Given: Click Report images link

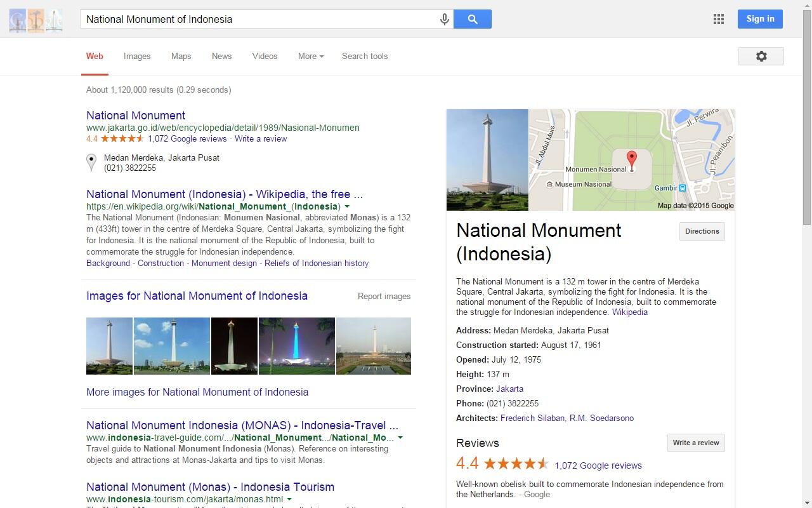Looking at the screenshot, I should [384, 297].
